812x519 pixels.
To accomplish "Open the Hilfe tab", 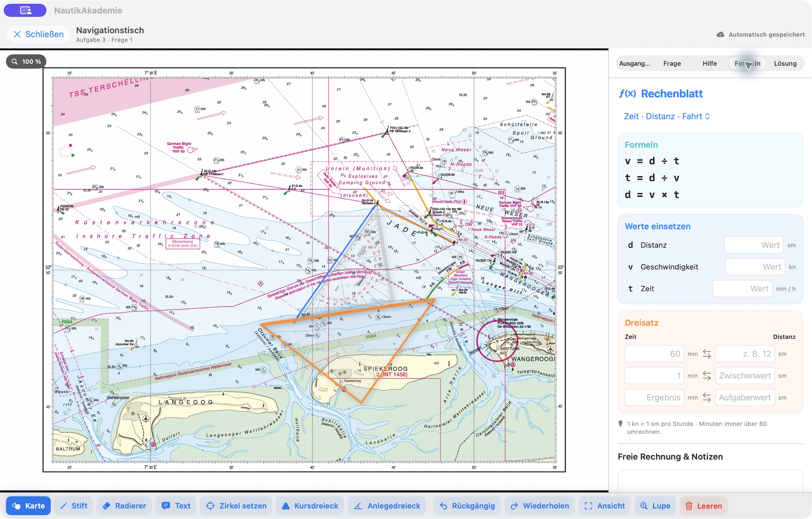I will pos(709,63).
